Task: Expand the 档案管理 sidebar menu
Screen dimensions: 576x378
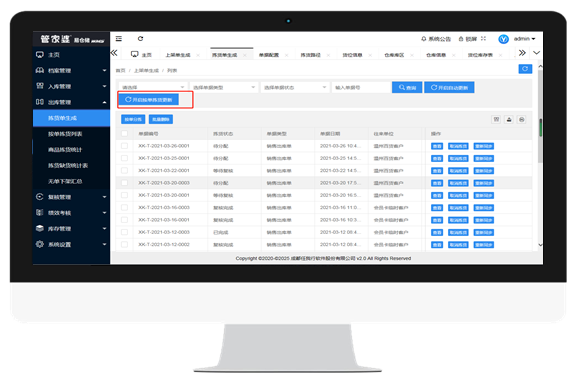Action: 104,71
